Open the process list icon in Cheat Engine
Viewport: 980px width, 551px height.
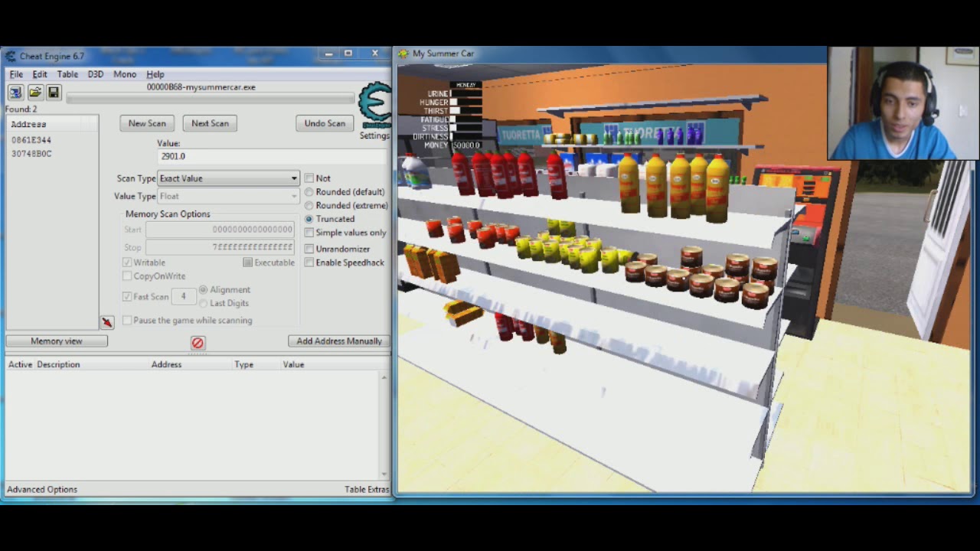(x=15, y=93)
